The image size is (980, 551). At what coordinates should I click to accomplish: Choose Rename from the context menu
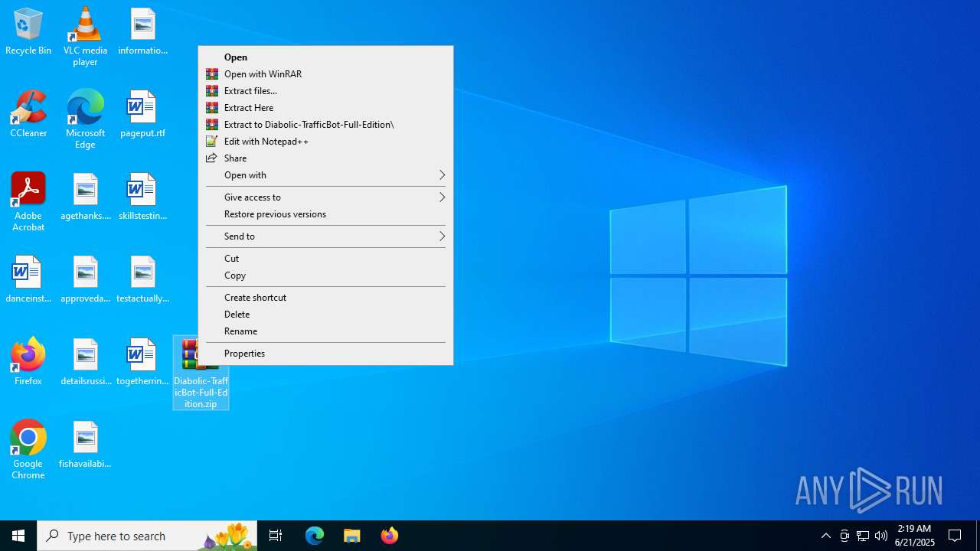pos(325,331)
